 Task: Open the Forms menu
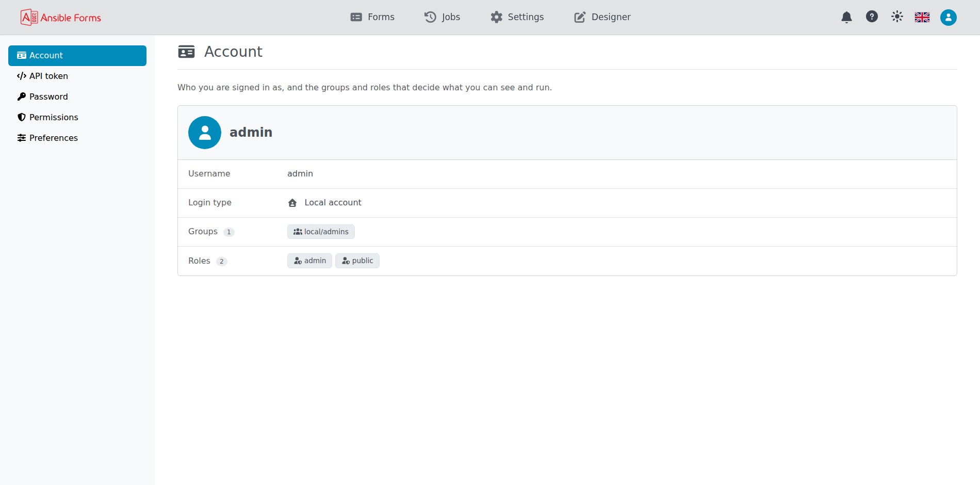372,17
